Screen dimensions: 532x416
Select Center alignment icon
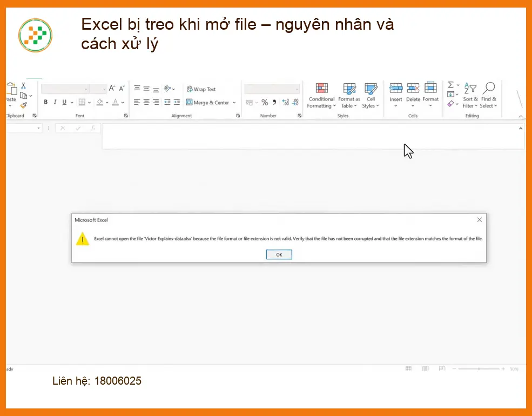146,102
